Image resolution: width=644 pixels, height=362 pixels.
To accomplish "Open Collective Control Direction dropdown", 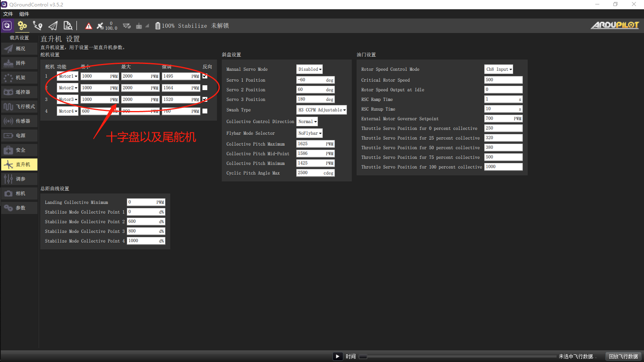I will (x=307, y=121).
